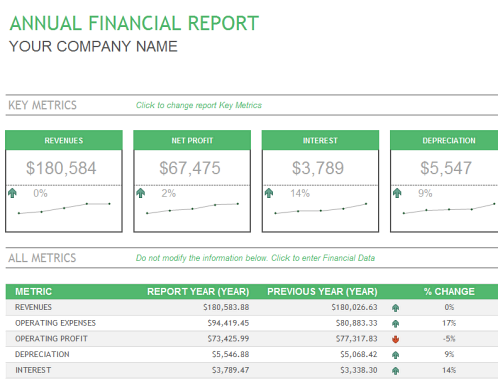Click the up arrow icon in Net Profit card
Screen dimensions: 498x382
click(x=141, y=193)
